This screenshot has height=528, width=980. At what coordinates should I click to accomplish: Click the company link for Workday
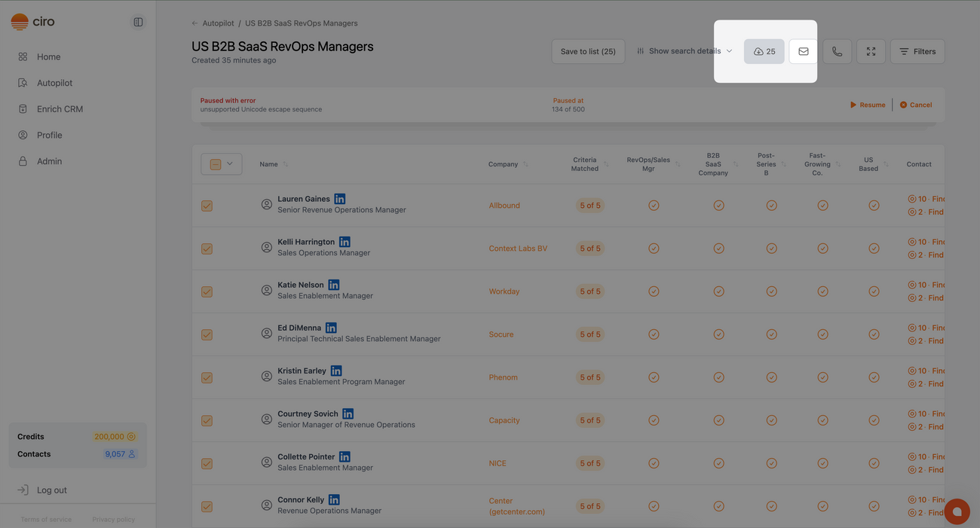504,291
